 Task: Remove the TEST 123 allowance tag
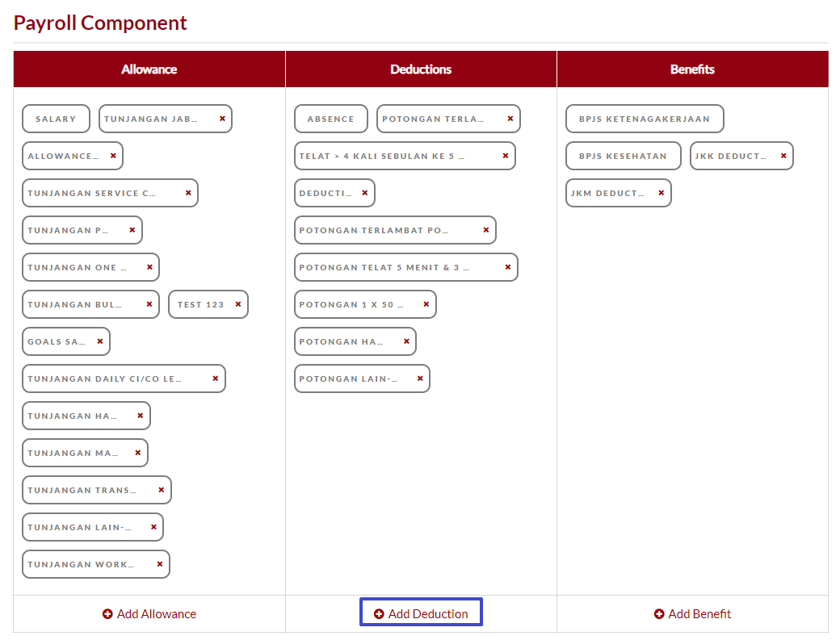point(238,304)
